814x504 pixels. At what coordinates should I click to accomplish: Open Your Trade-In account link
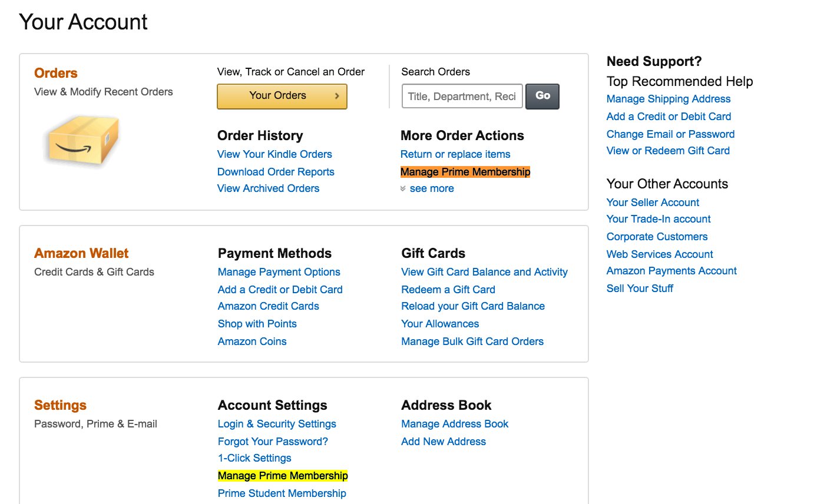pos(659,219)
